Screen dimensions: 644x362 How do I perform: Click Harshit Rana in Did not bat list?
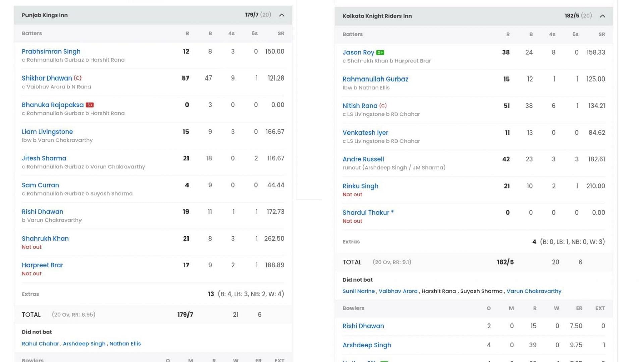click(439, 291)
